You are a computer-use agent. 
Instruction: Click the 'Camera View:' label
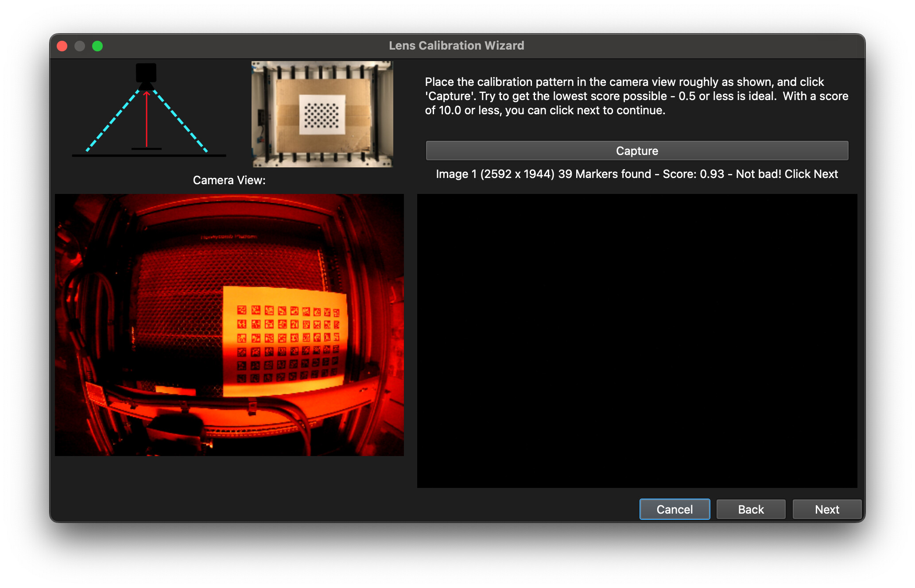coord(229,180)
